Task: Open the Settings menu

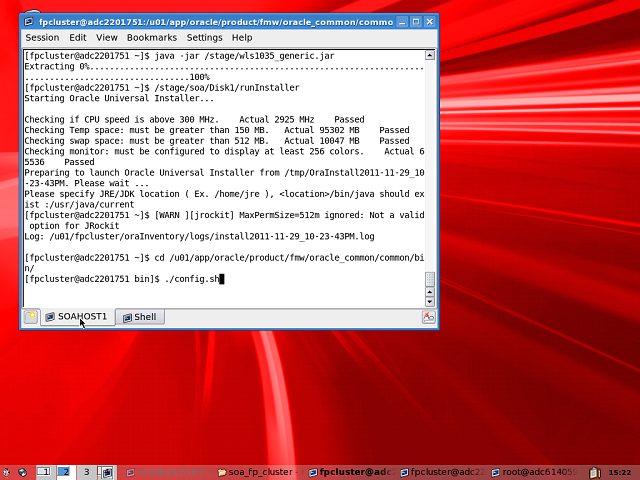Action: [204, 38]
